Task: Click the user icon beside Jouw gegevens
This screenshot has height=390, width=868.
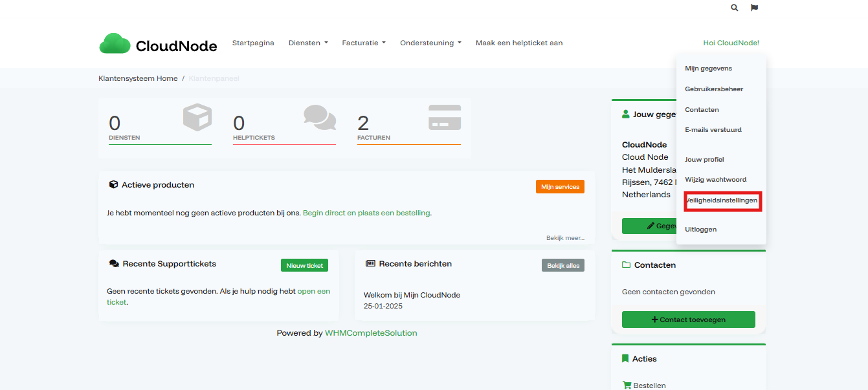Action: [625, 114]
